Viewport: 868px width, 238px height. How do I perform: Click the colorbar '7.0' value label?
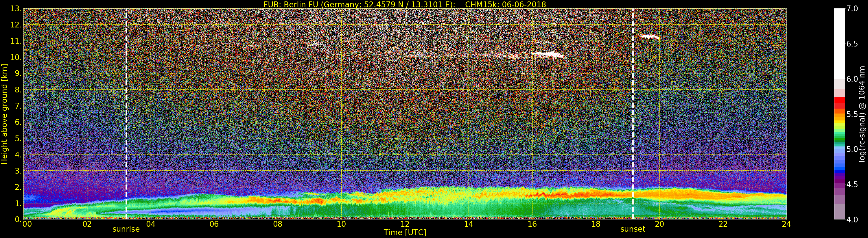click(852, 9)
